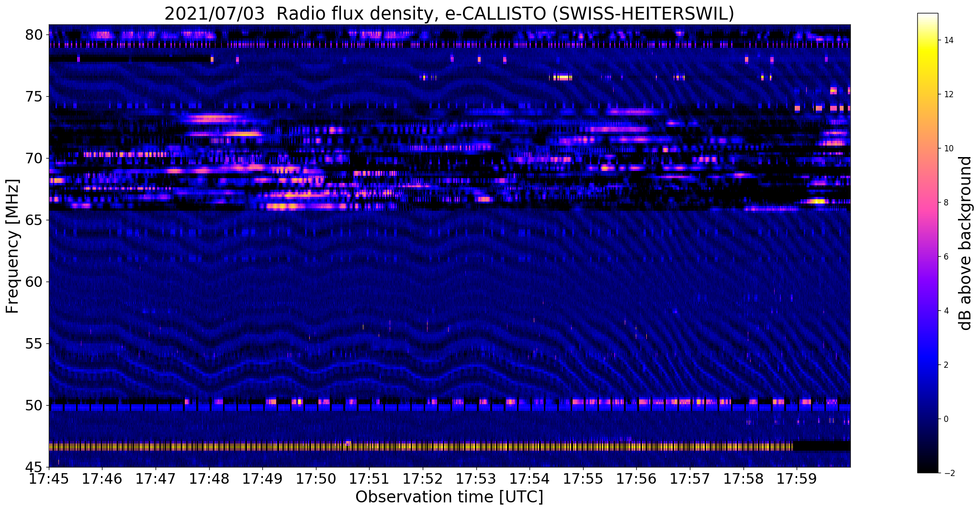The width and height of the screenshot is (980, 511).
Task: Click the 17:45 time tick label
Action: pos(48,478)
